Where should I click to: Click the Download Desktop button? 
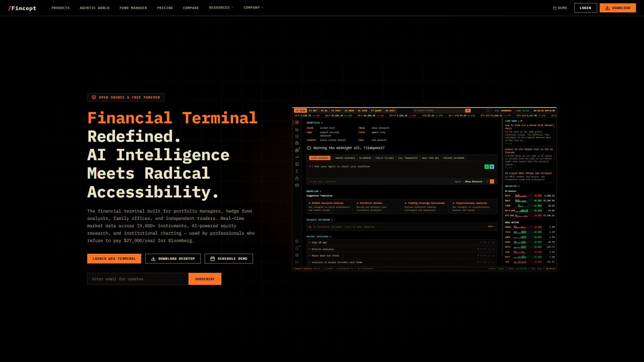click(173, 258)
